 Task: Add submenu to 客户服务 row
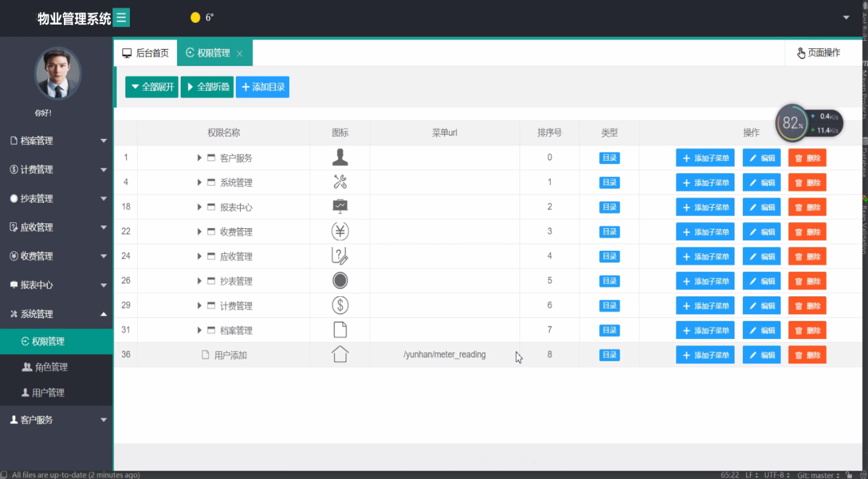pos(705,158)
